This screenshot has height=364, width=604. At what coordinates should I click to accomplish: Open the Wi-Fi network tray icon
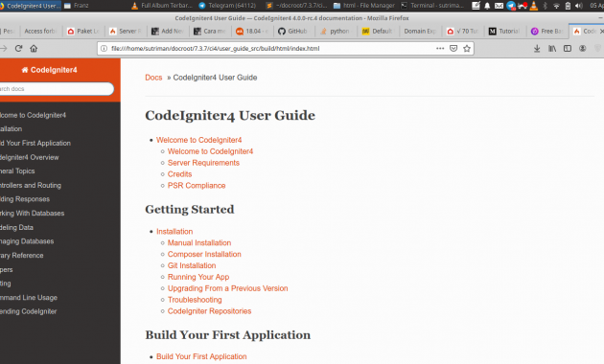pyautogui.click(x=556, y=6)
